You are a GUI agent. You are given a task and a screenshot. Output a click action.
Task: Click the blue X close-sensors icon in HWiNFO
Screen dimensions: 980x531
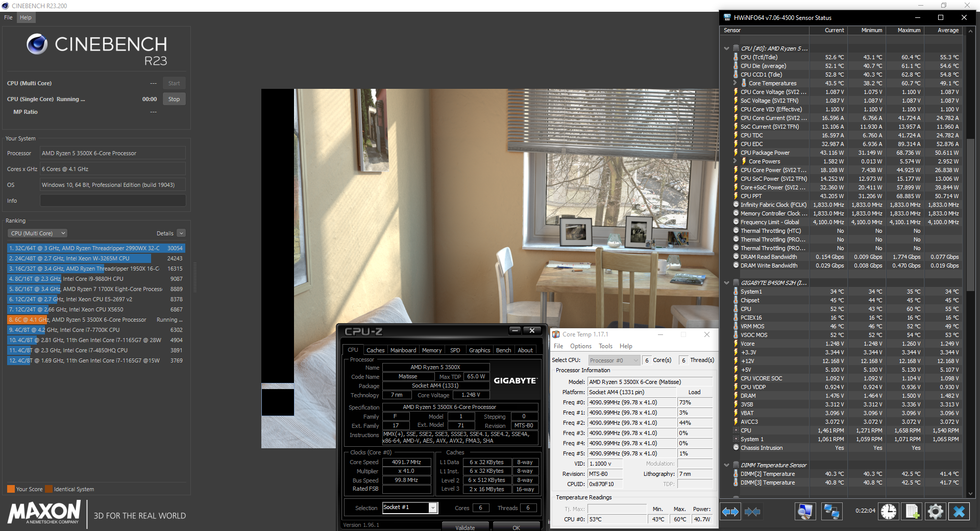(959, 511)
